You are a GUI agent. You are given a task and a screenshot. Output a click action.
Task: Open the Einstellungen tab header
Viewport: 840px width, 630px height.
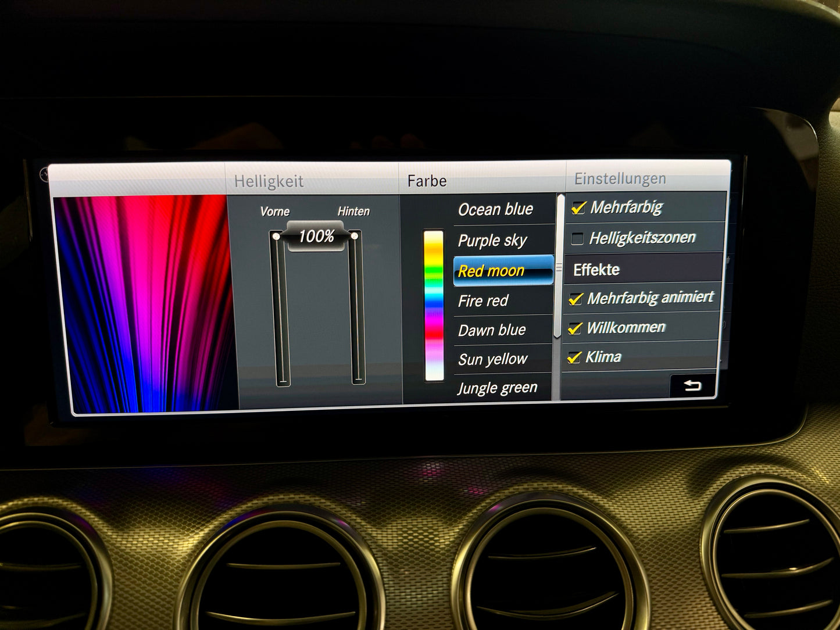coord(620,179)
